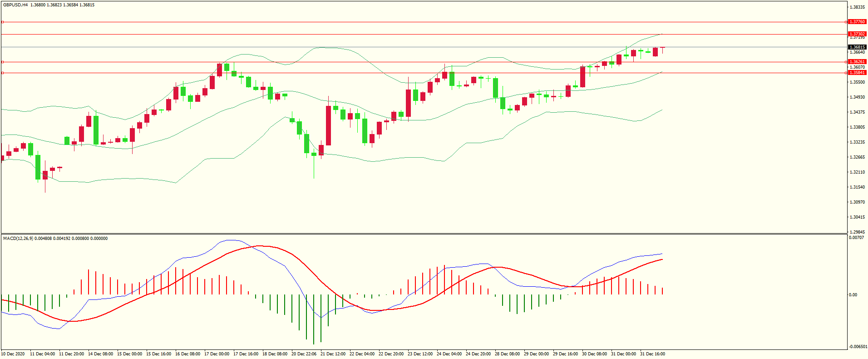Click the 24 Dec 04:00 time label
This screenshot has height=359, width=868.
[x=449, y=354]
